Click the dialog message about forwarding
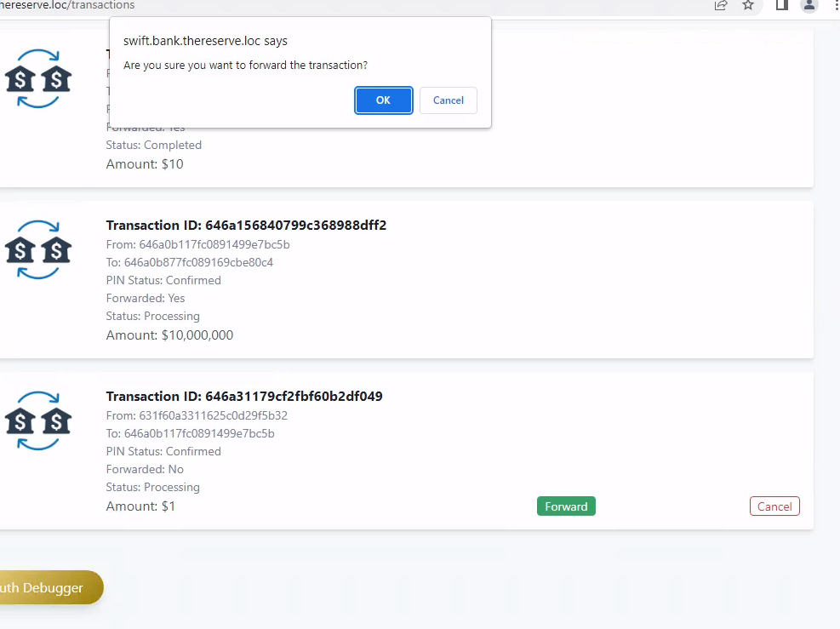840x629 pixels. pos(245,66)
